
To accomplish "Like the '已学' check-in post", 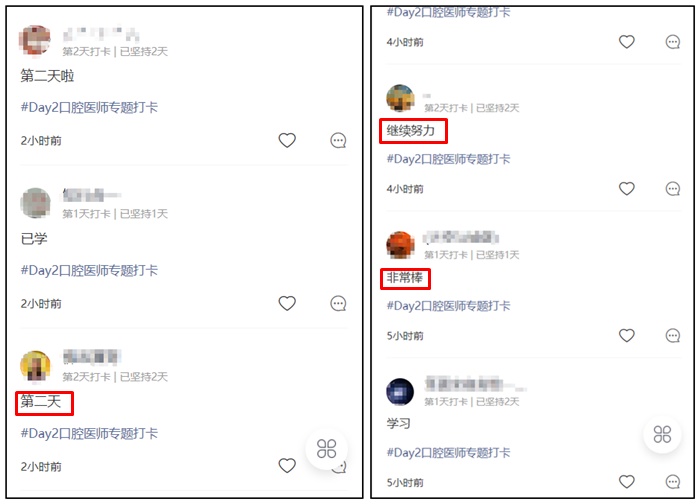I will pos(287,303).
